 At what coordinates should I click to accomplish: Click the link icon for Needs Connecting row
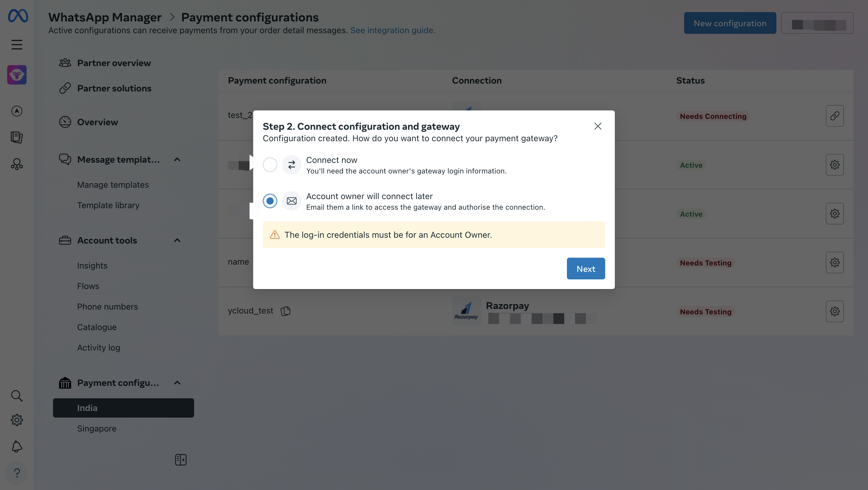click(834, 116)
